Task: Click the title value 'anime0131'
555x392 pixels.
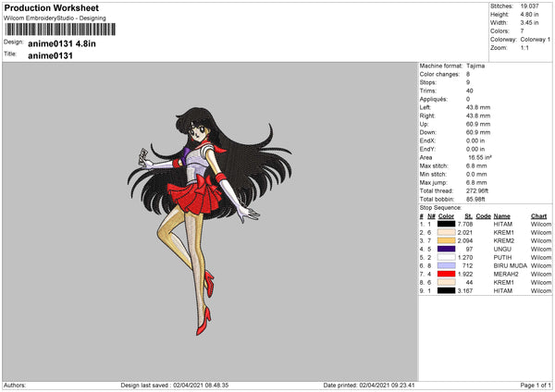Action: click(50, 55)
